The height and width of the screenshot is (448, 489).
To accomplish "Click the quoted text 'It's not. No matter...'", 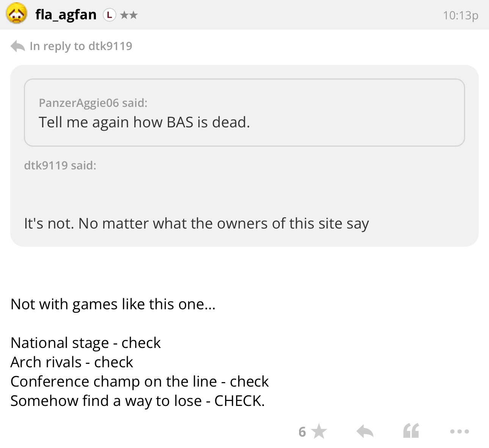I will pos(196,224).
